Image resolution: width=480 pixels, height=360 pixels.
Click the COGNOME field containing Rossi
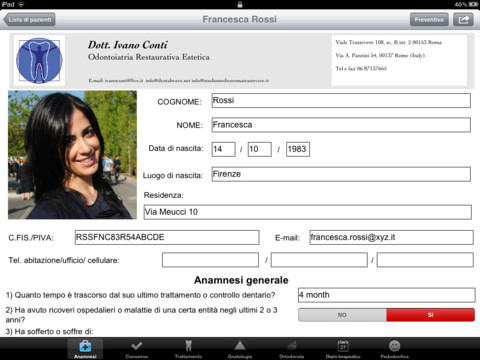[341, 100]
